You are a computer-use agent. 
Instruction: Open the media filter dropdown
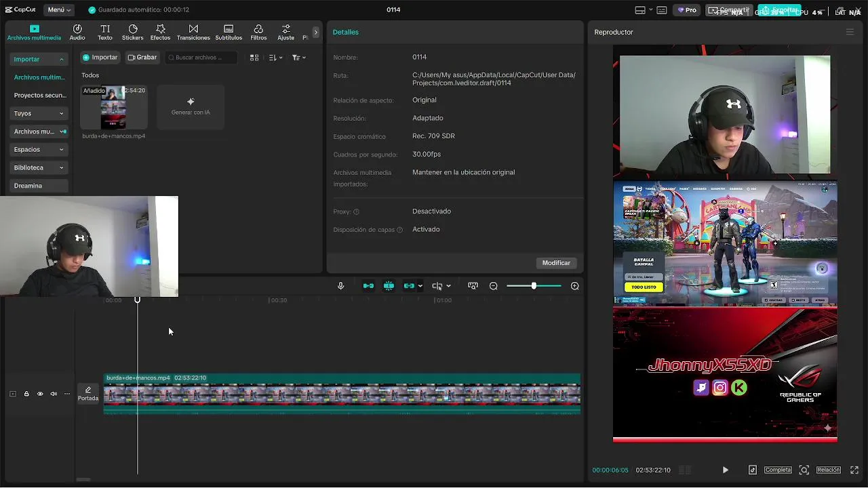click(299, 58)
